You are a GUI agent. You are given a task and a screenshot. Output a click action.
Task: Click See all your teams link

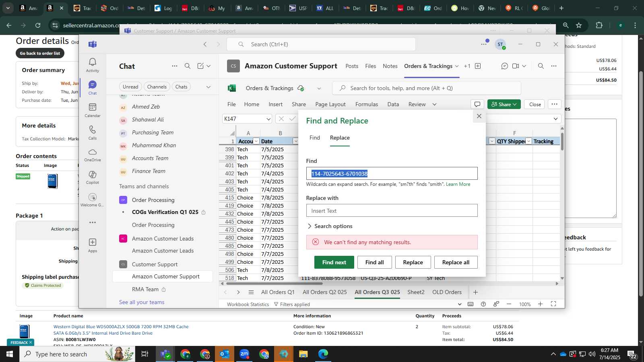(x=142, y=302)
